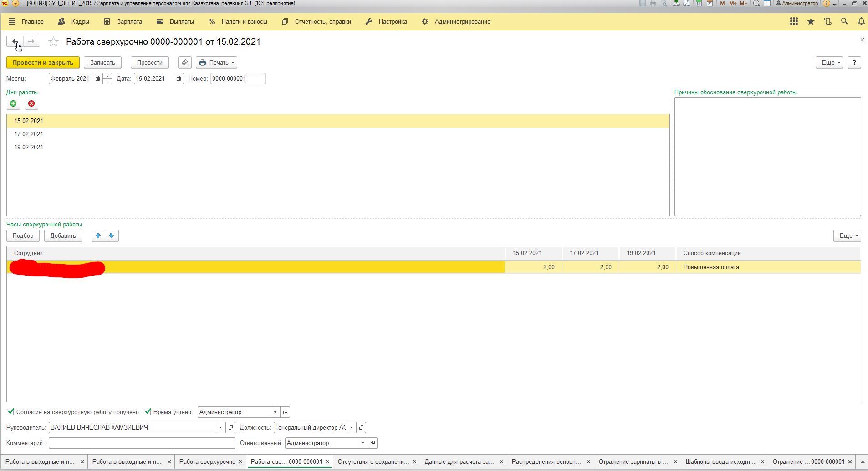Open the main menu dropdown in title bar
This screenshot has height=471, width=868.
(x=15, y=3)
